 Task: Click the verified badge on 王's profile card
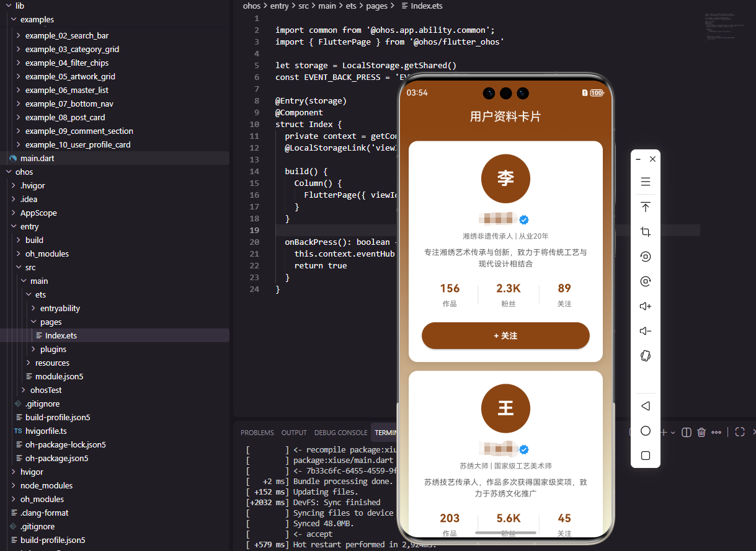click(524, 449)
